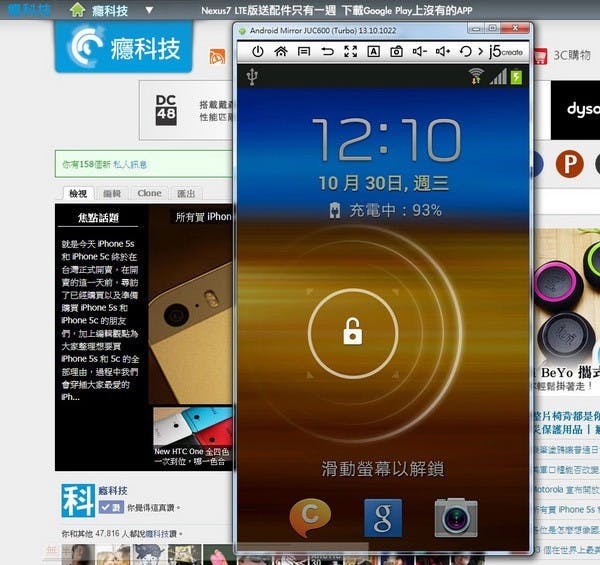This screenshot has width=600, height=565.
Task: Click the 科 Facebook page avatar
Action: point(78,500)
